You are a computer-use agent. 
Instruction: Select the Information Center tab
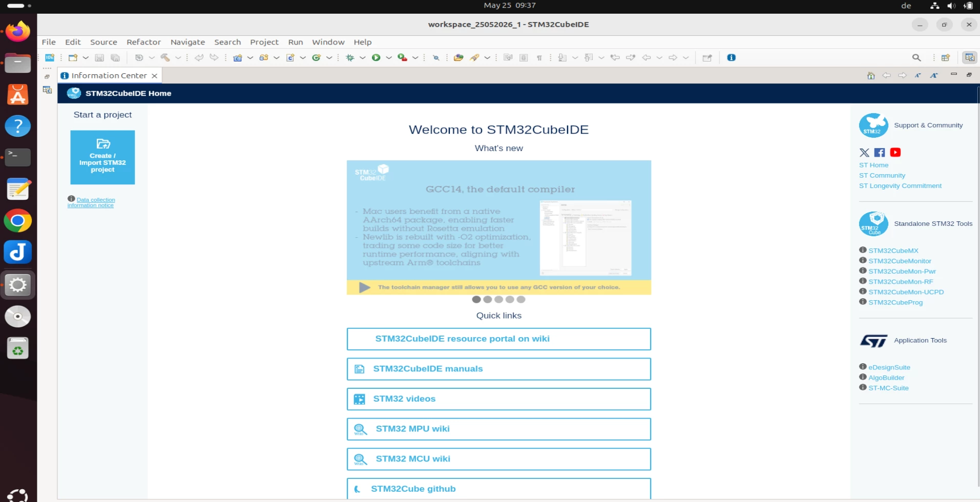point(109,76)
